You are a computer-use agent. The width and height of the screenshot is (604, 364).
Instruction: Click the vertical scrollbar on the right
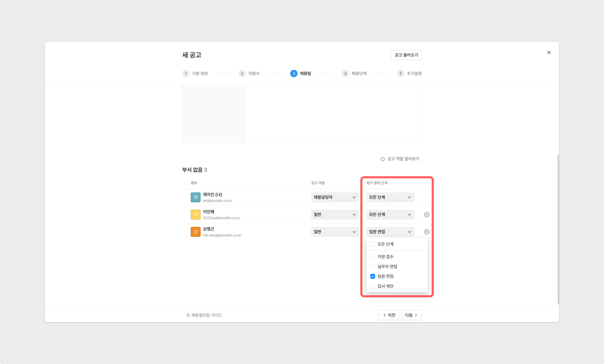(558, 229)
